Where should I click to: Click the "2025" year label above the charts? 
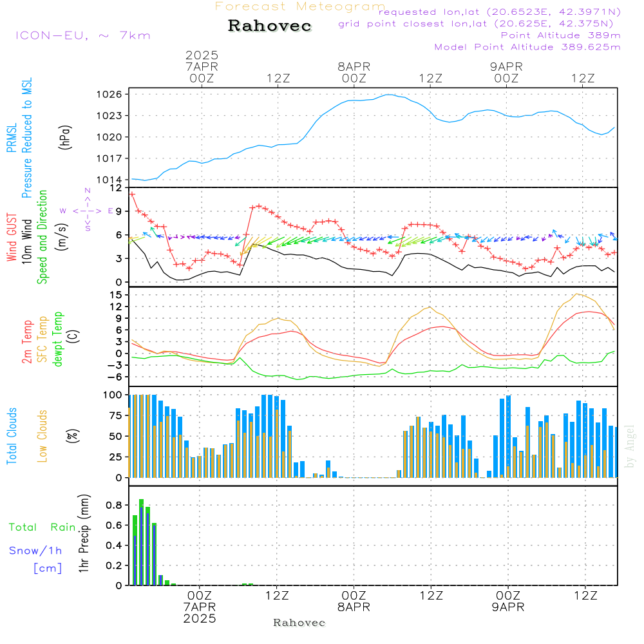(202, 55)
